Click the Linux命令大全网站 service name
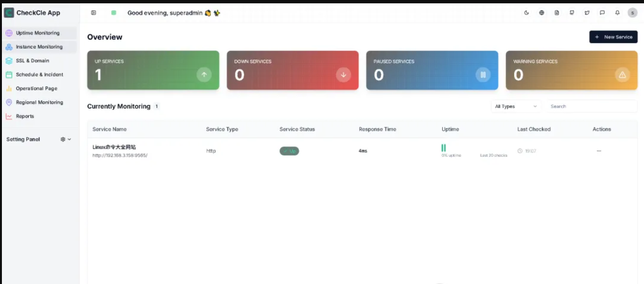 pyautogui.click(x=114, y=147)
